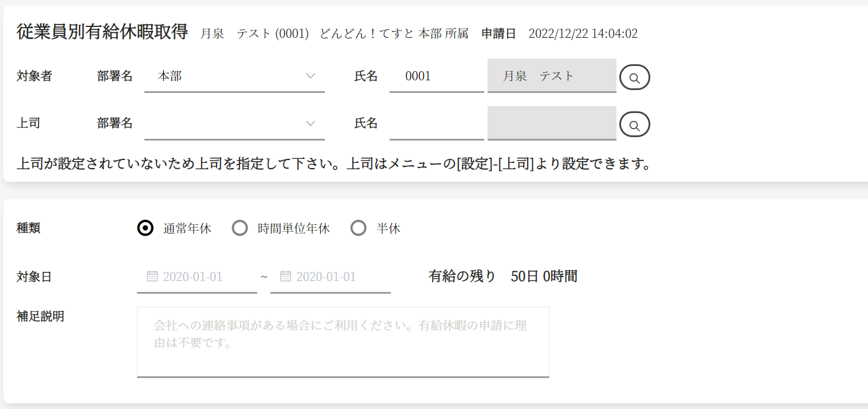Select the 時間単位年休 radio option
The image size is (868, 409).
[x=240, y=228]
